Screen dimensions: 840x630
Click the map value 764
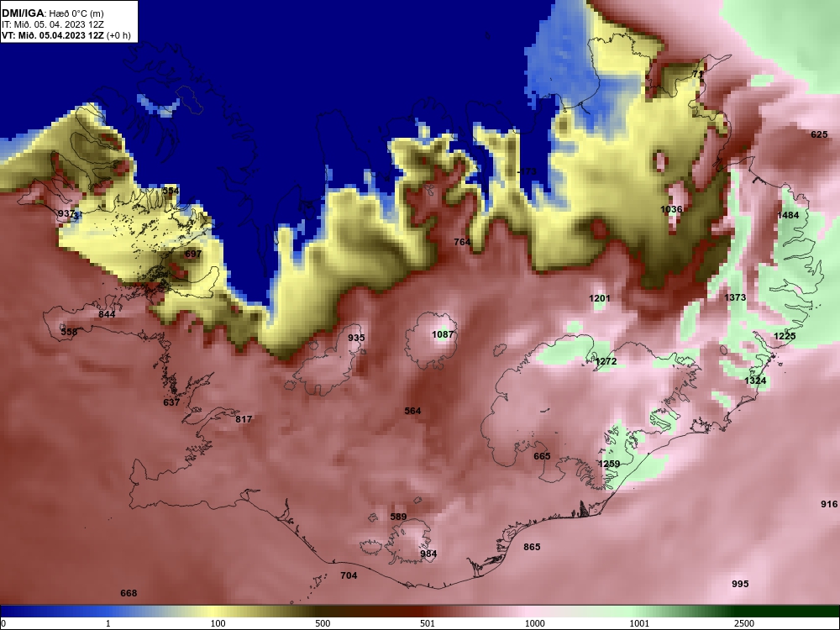[x=462, y=242]
